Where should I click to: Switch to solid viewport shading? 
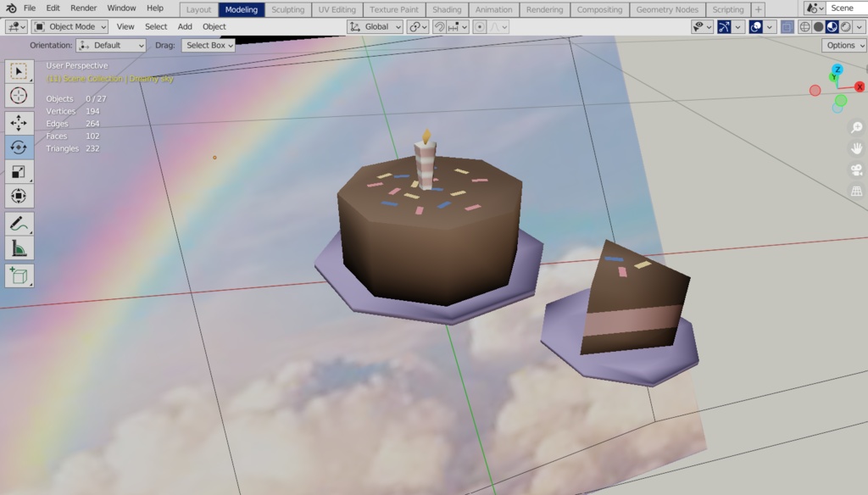pos(818,26)
